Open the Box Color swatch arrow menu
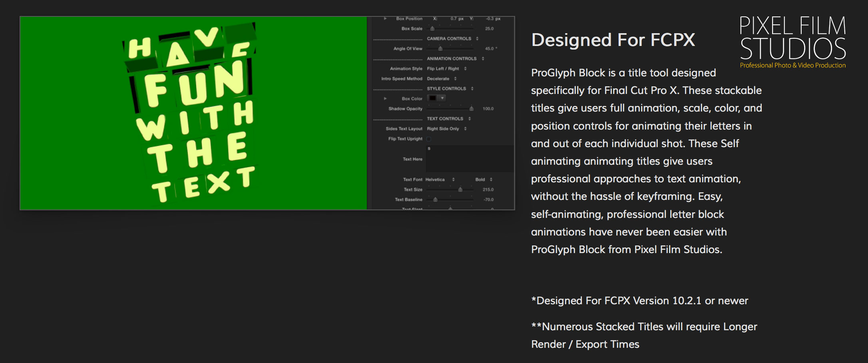The image size is (868, 363). pos(442,98)
